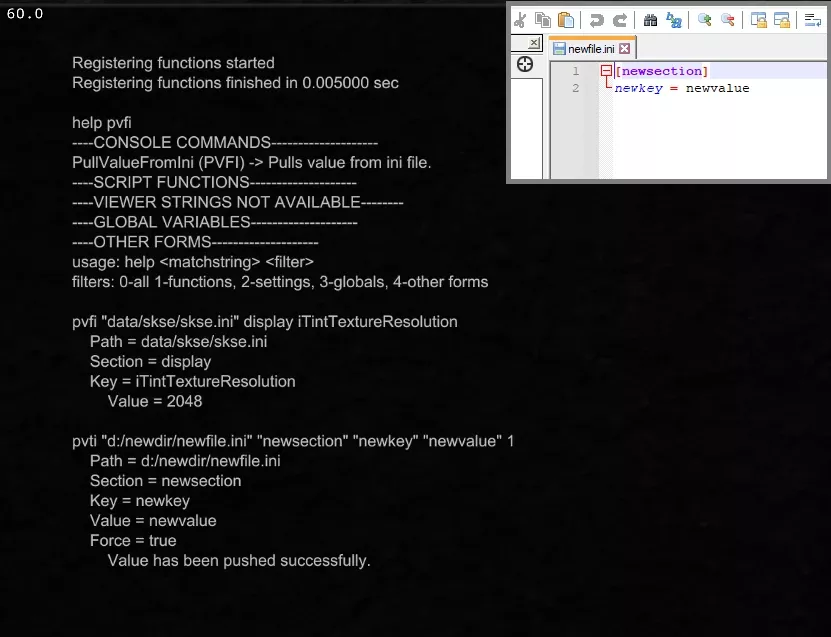Open Find with the binoculars icon
This screenshot has width=831, height=637.
tap(650, 20)
